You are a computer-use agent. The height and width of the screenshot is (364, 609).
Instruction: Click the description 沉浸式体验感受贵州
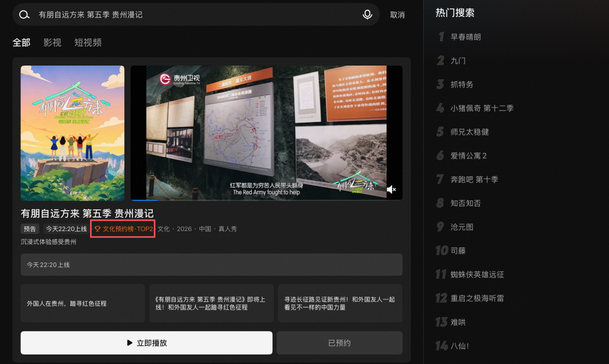(48, 242)
